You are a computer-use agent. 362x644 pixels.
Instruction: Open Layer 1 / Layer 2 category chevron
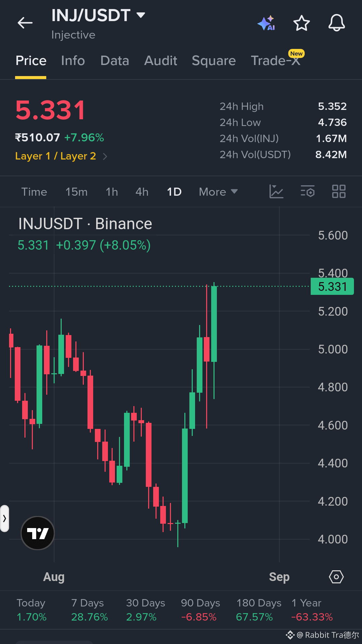(x=105, y=156)
